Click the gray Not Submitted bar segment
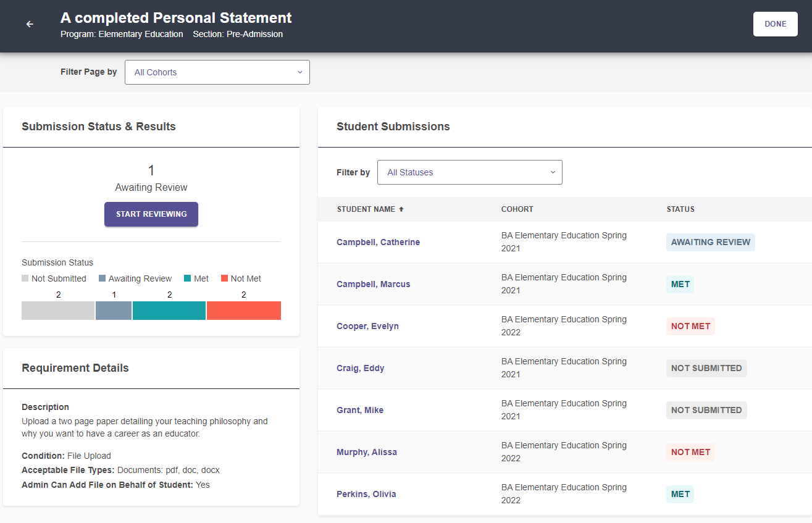Screen dimensions: 812x523 (x=58, y=311)
